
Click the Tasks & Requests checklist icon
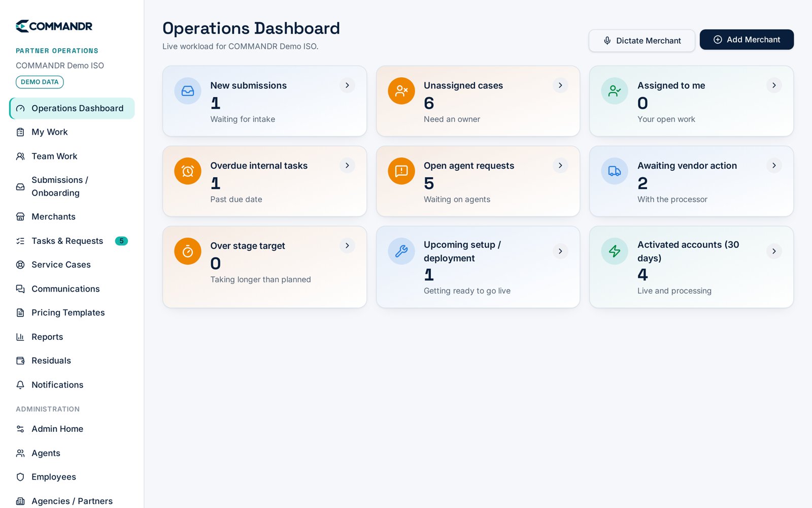point(20,241)
